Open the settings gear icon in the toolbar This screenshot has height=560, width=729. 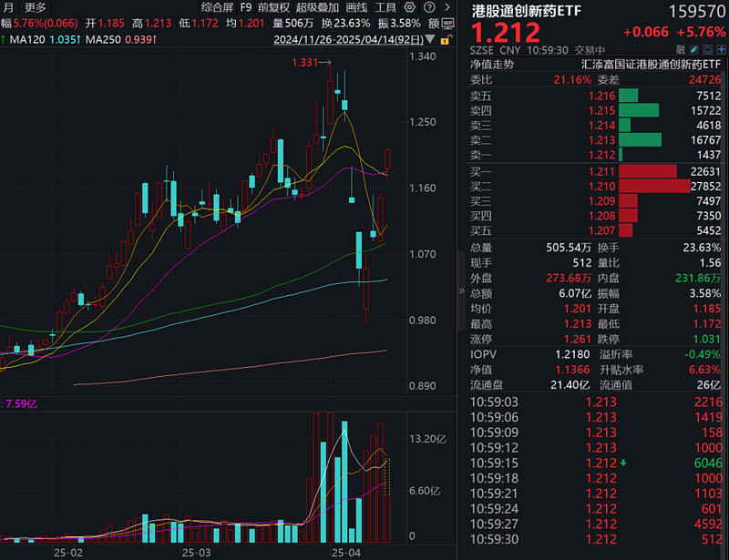[x=408, y=7]
